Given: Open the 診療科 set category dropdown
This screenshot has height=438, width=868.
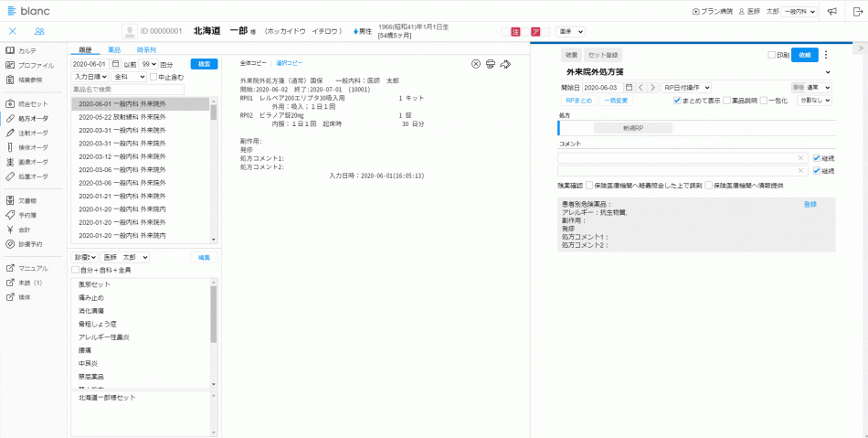Looking at the screenshot, I should [85, 258].
